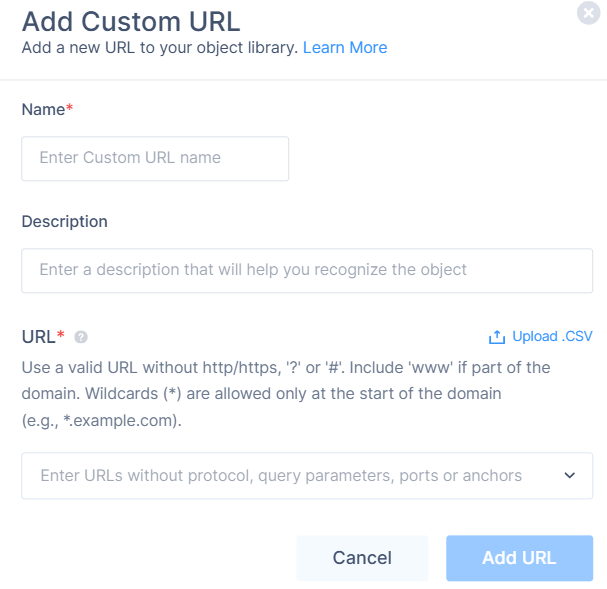The height and width of the screenshot is (589, 607).
Task: Click the URL field label
Action: 38,336
